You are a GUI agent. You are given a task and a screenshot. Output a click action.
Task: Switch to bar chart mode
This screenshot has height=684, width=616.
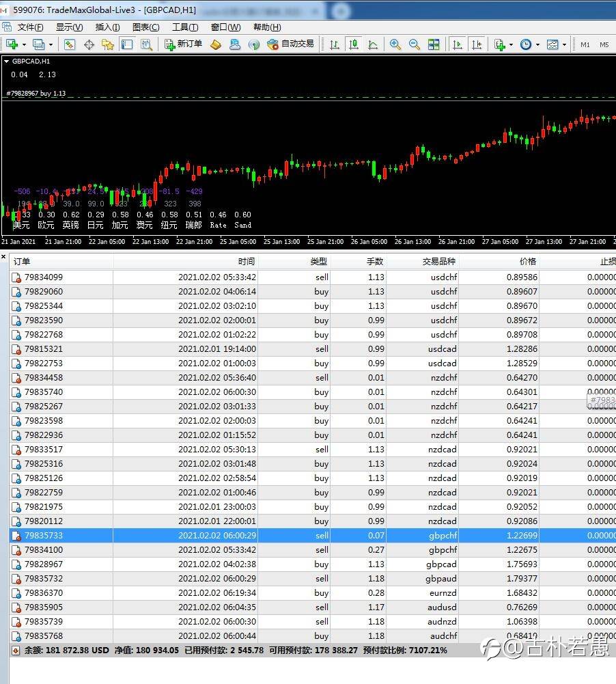(x=335, y=44)
